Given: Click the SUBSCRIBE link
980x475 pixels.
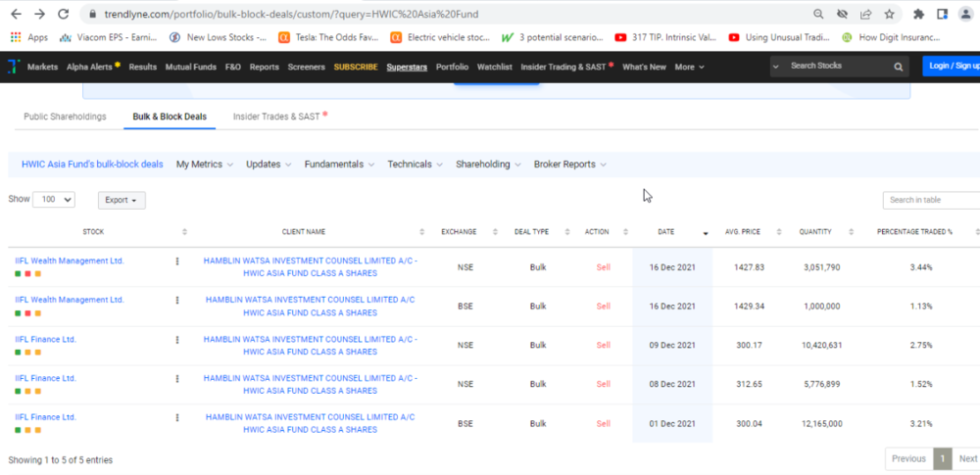Looking at the screenshot, I should point(356,67).
